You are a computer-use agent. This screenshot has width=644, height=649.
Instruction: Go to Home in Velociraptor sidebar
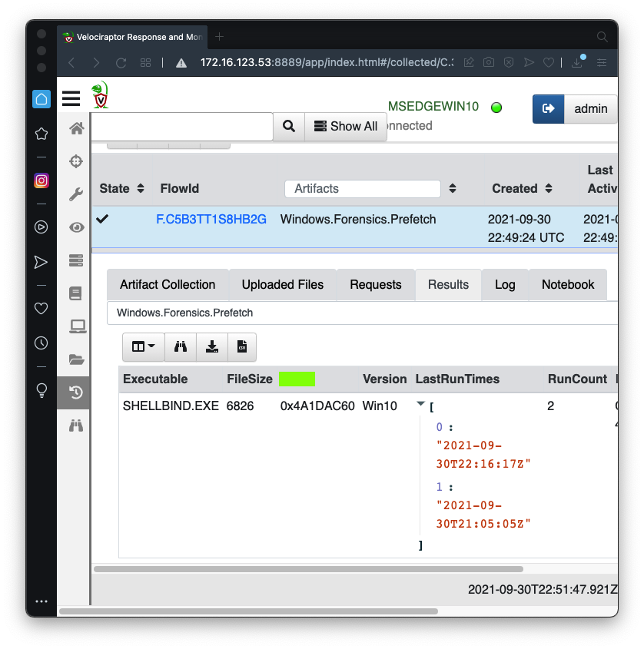(76, 128)
